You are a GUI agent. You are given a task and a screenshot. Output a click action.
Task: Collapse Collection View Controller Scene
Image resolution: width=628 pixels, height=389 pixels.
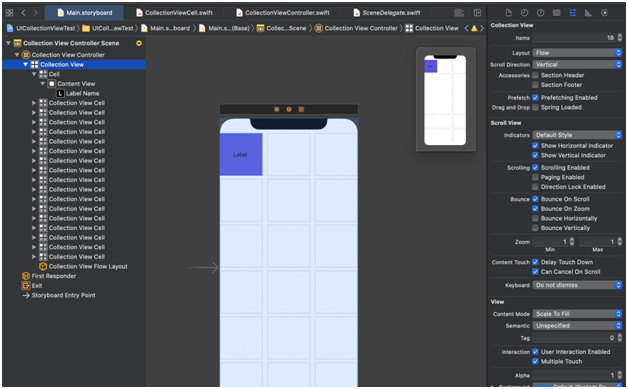pos(8,43)
